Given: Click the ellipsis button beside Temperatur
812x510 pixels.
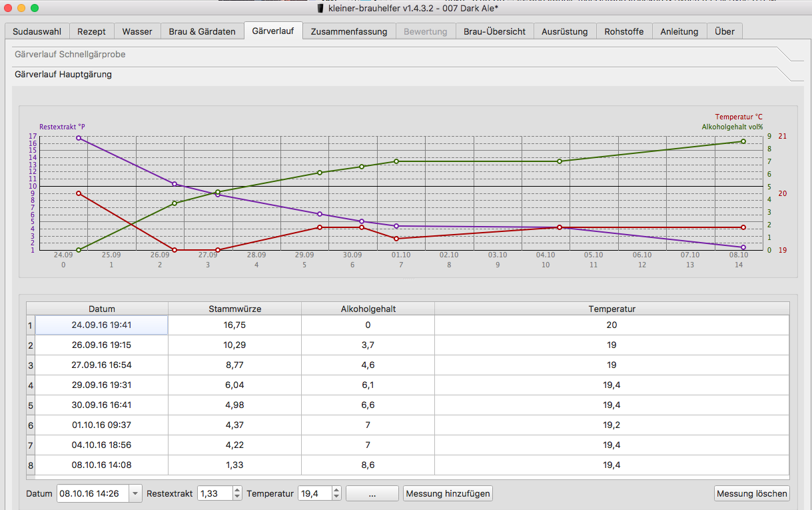Looking at the screenshot, I should (372, 494).
